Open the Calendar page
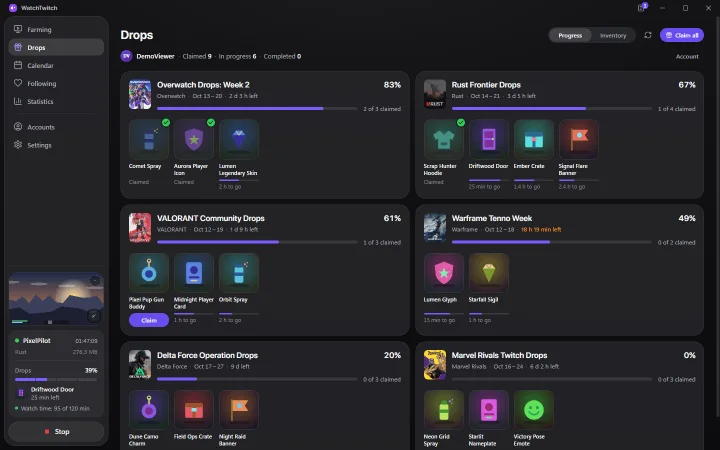 tap(56, 65)
